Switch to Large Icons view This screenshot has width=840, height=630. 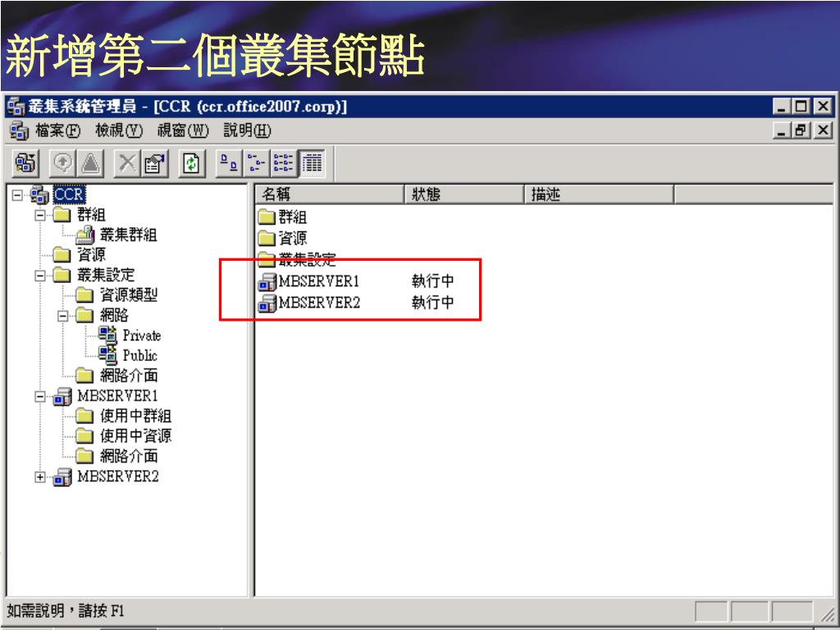[229, 163]
